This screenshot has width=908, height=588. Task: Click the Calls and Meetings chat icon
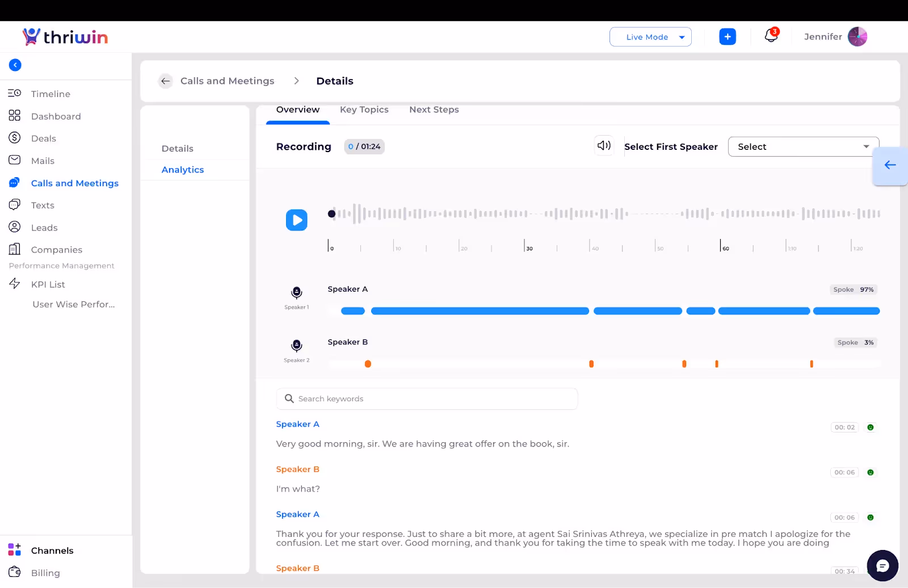pos(15,183)
